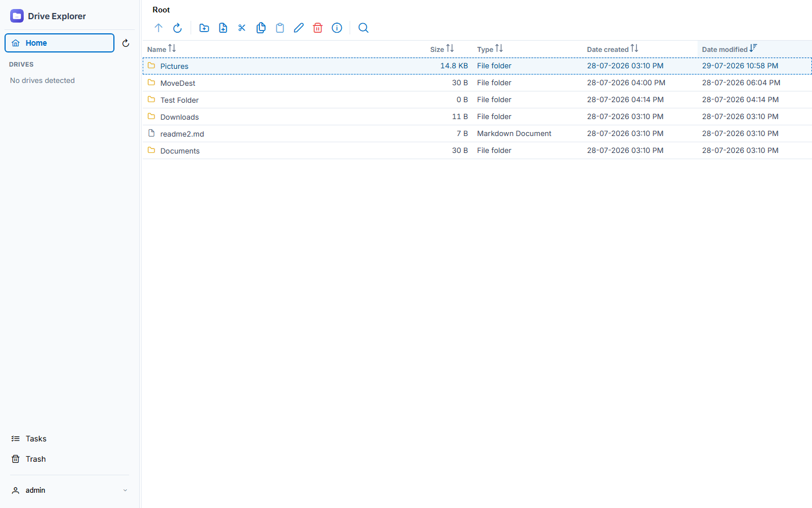The width and height of the screenshot is (812, 508).
Task: Click the 28-07-2026 04:00 PM created date
Action: point(626,82)
